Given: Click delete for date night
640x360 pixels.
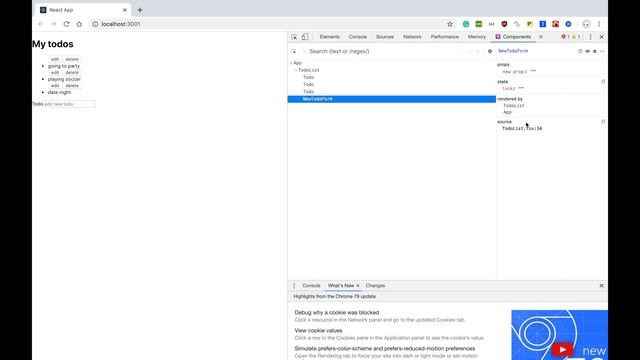Looking at the screenshot, I should coord(72,86).
